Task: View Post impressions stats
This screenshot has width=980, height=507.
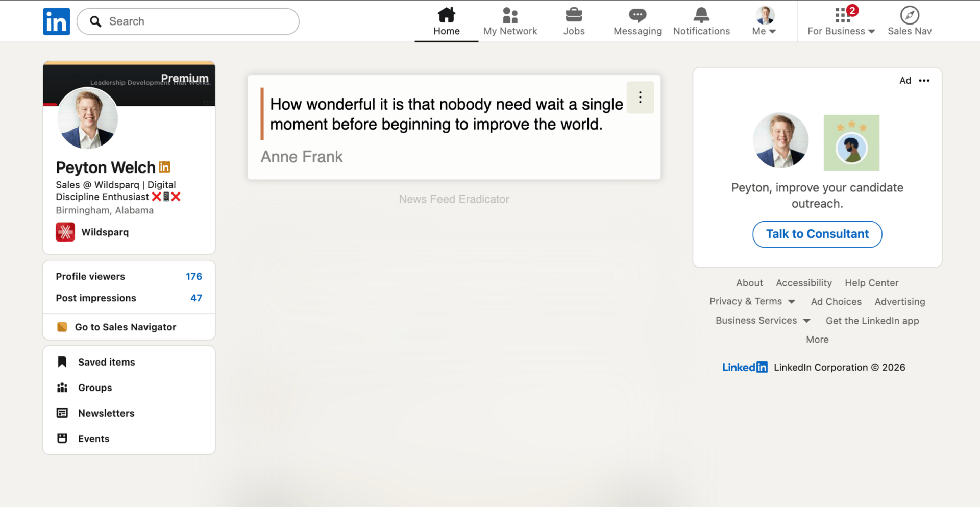Action: (129, 298)
